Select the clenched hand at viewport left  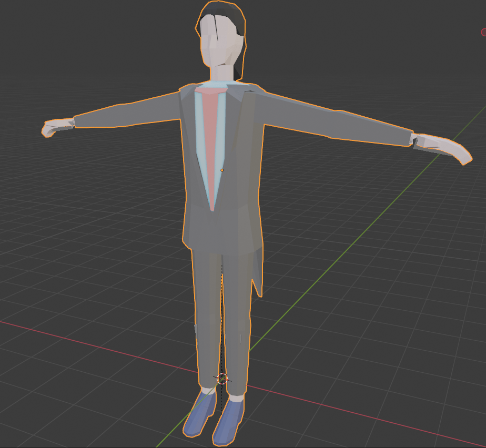click(x=57, y=127)
